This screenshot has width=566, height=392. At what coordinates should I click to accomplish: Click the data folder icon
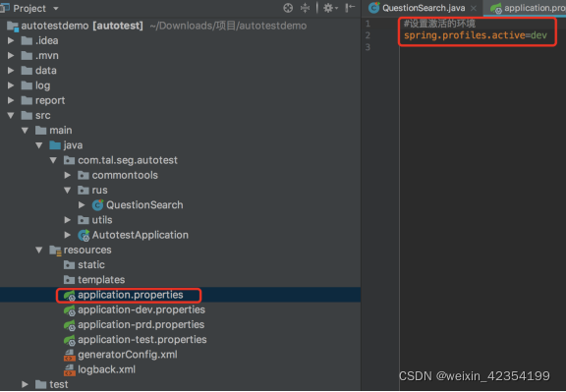pyautogui.click(x=27, y=71)
